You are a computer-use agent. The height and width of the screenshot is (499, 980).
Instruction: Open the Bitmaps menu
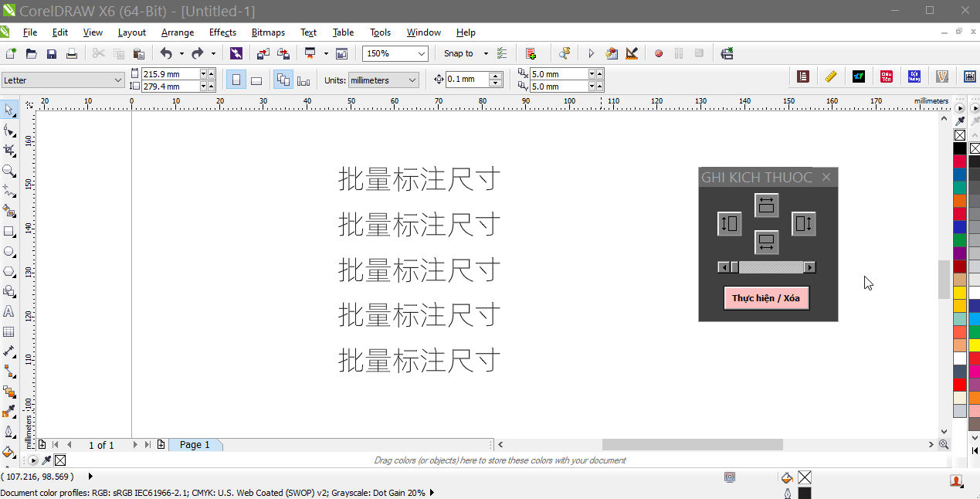pyautogui.click(x=268, y=32)
